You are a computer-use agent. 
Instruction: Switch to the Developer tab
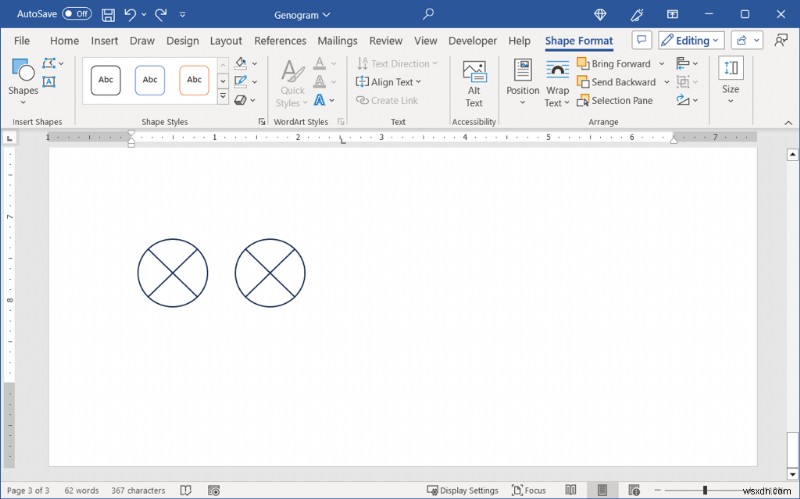point(472,41)
